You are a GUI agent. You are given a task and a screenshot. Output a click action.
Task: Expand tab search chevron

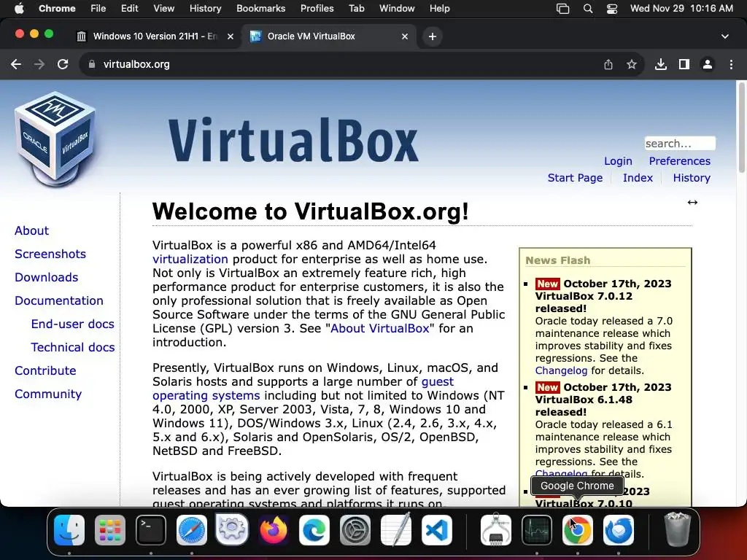coord(724,36)
